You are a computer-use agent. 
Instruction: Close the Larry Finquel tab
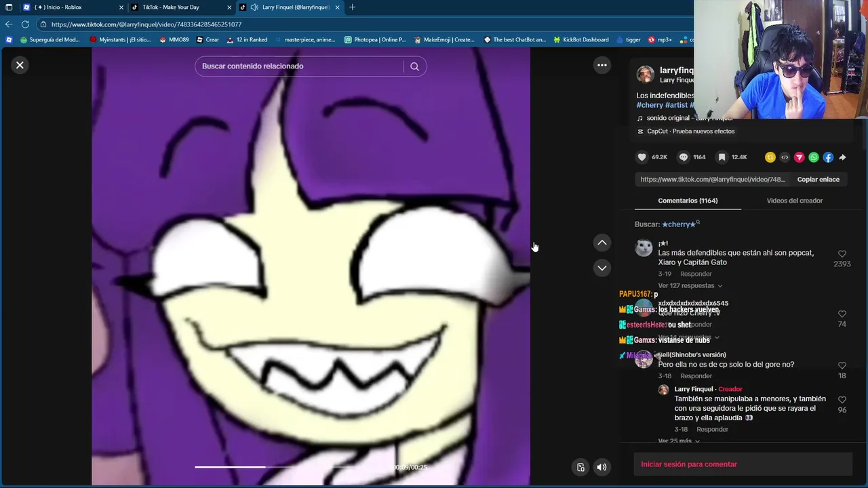337,7
